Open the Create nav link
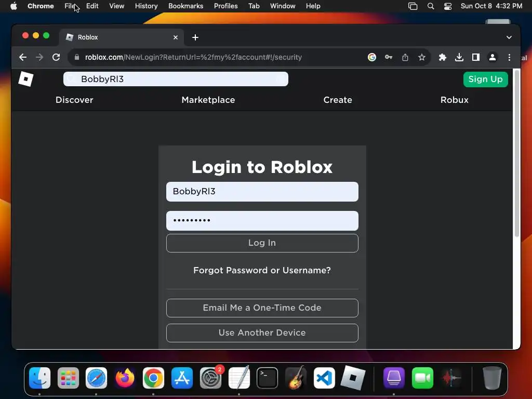Screen dimensions: 532x399 coord(338,100)
